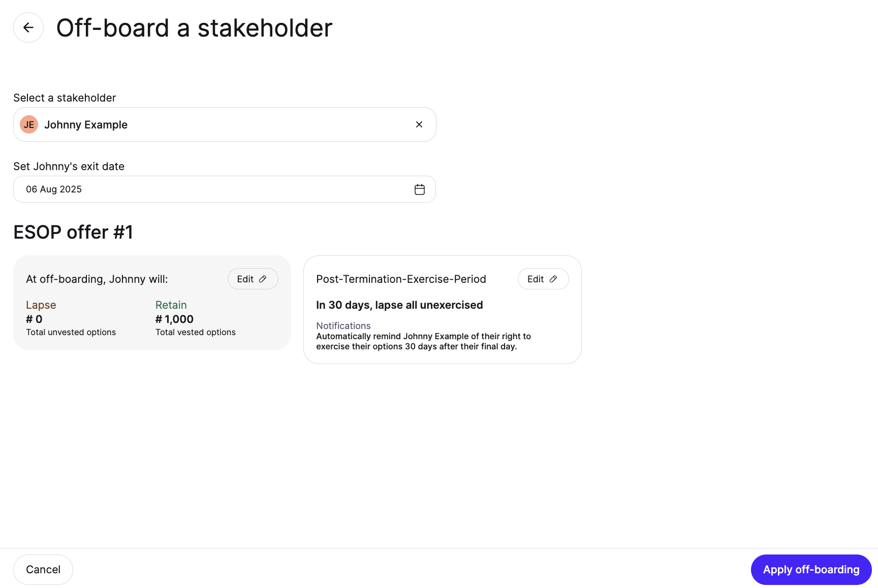878x588 pixels.
Task: Click the ESOP offer #1 heading
Action: tap(73, 232)
